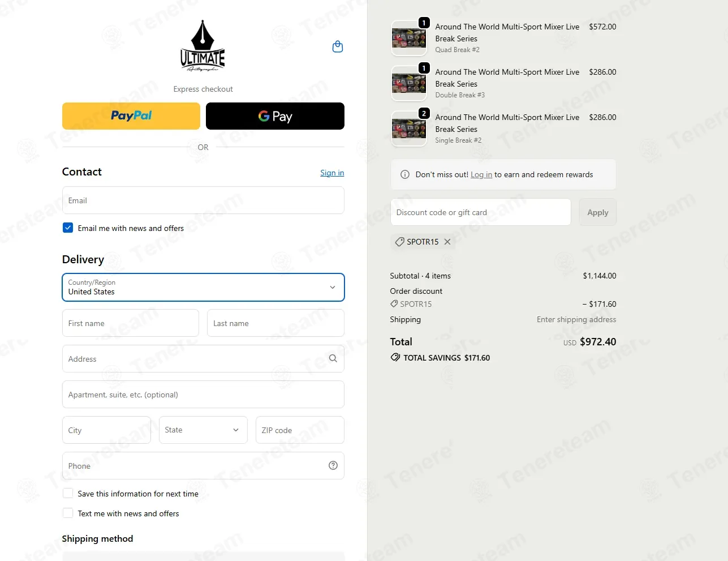
Task: Click the phone field help question icon
Action: 333,465
